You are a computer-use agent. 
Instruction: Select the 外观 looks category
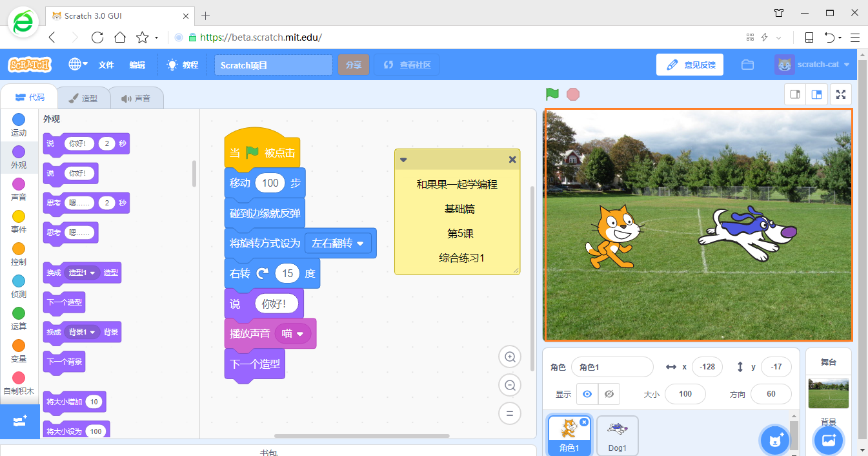coord(19,157)
